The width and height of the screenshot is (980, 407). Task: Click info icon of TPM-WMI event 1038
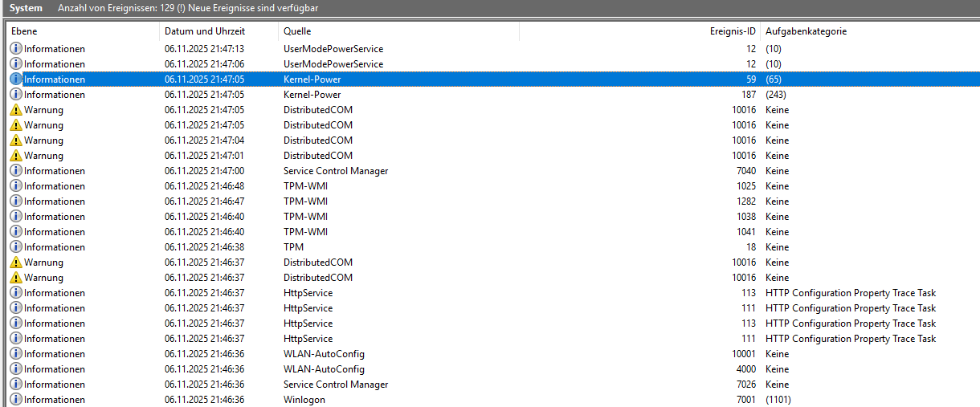tap(16, 217)
